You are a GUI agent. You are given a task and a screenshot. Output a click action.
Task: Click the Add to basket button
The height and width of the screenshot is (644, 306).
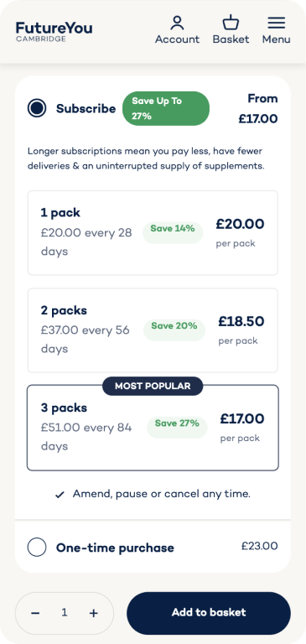[209, 613]
